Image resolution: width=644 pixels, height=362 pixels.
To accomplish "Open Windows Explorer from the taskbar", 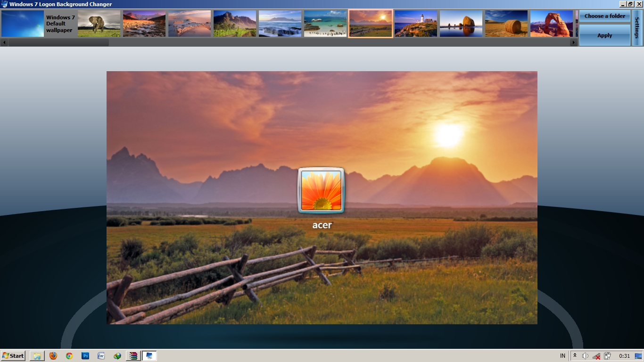I will [37, 356].
